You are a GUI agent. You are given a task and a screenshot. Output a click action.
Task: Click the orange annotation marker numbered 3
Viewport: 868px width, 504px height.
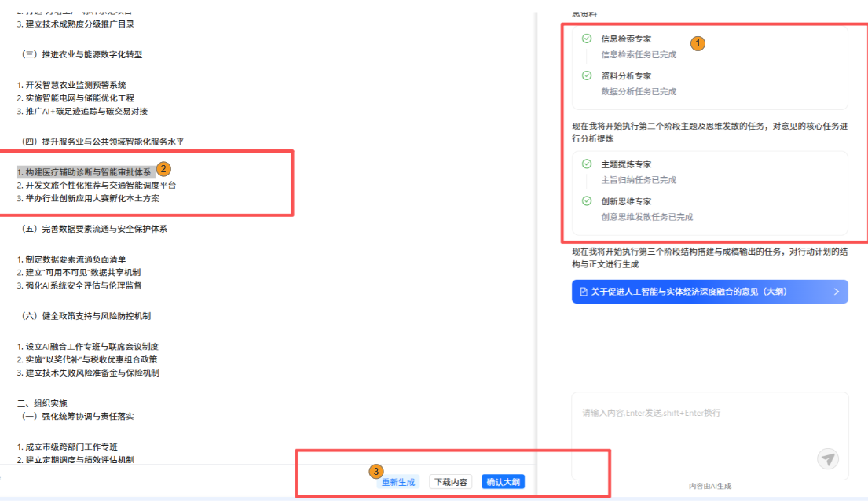pyautogui.click(x=376, y=471)
